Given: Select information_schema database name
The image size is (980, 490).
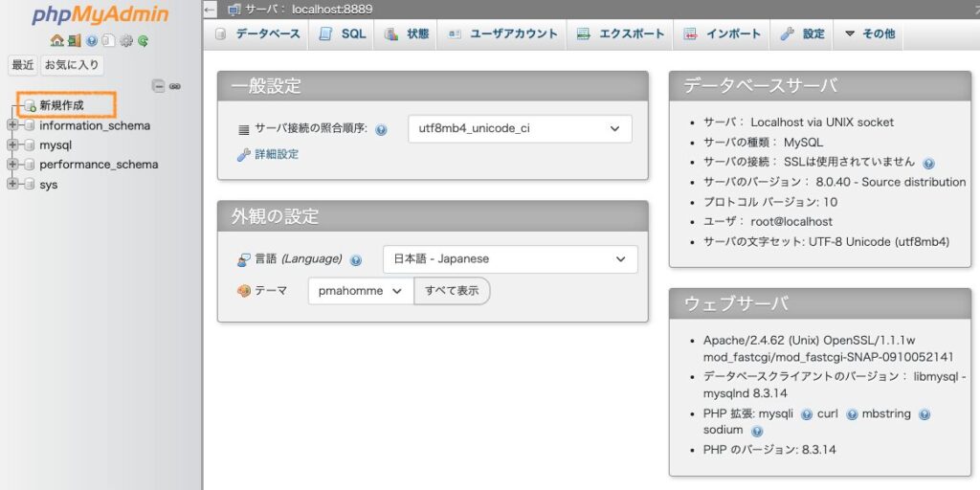Looking at the screenshot, I should coord(95,125).
